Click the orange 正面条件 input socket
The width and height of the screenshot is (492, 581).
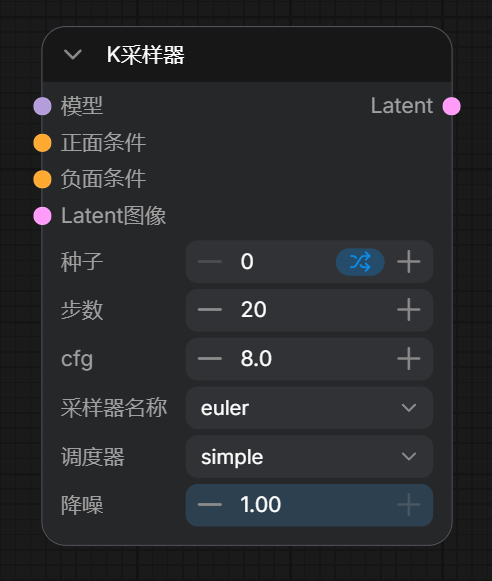point(42,143)
